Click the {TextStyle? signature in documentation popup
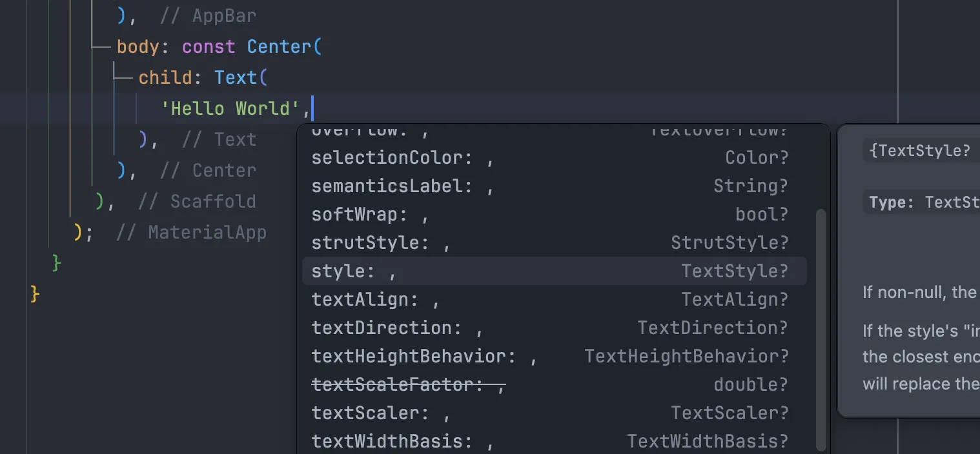This screenshot has height=454, width=980. click(921, 151)
